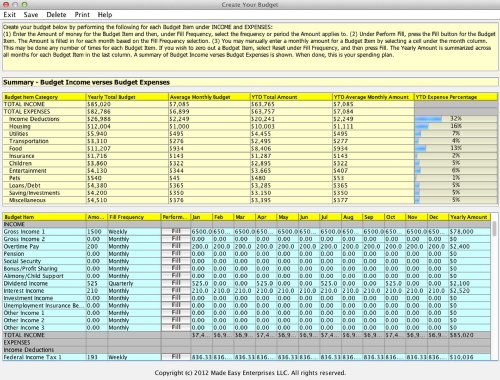Open Fill Frequency dropdown for Dividend Income

(x=134, y=283)
